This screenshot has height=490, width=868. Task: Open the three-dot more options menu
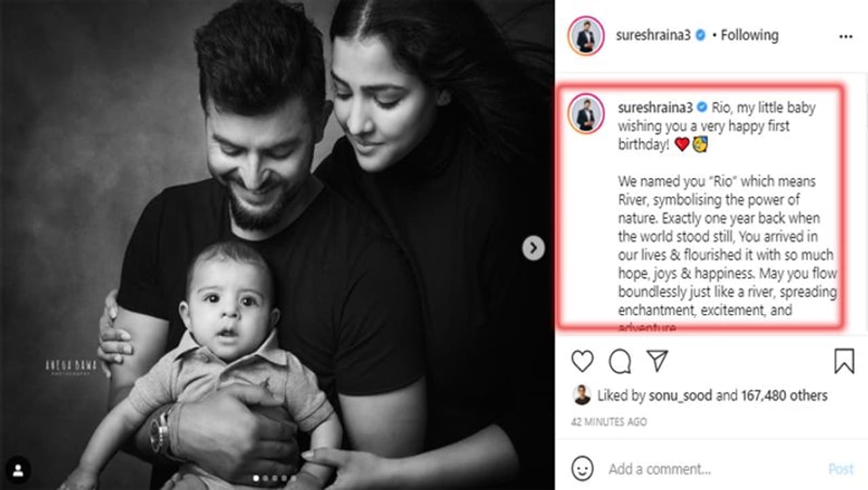(x=845, y=37)
